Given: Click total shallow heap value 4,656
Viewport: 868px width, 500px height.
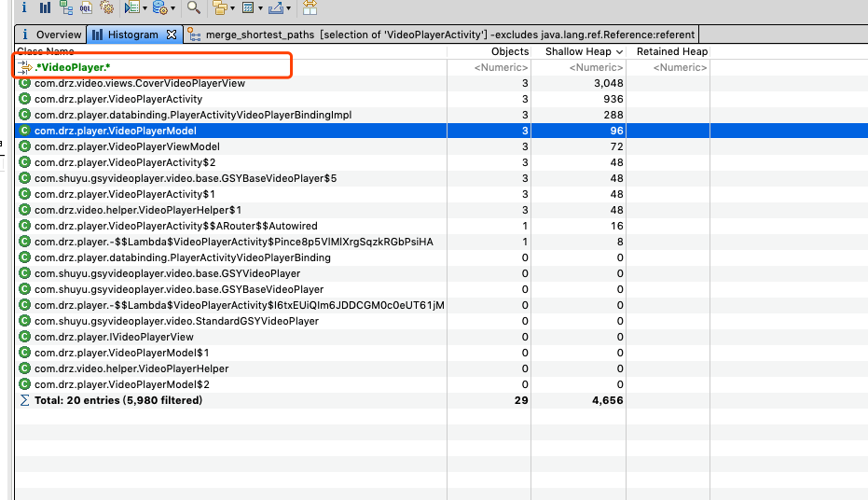Looking at the screenshot, I should (x=607, y=400).
